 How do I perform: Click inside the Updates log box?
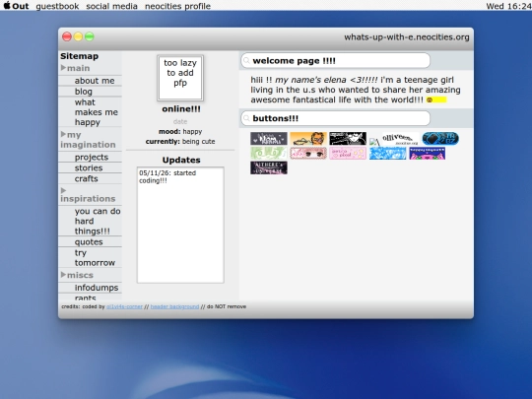pyautogui.click(x=180, y=225)
